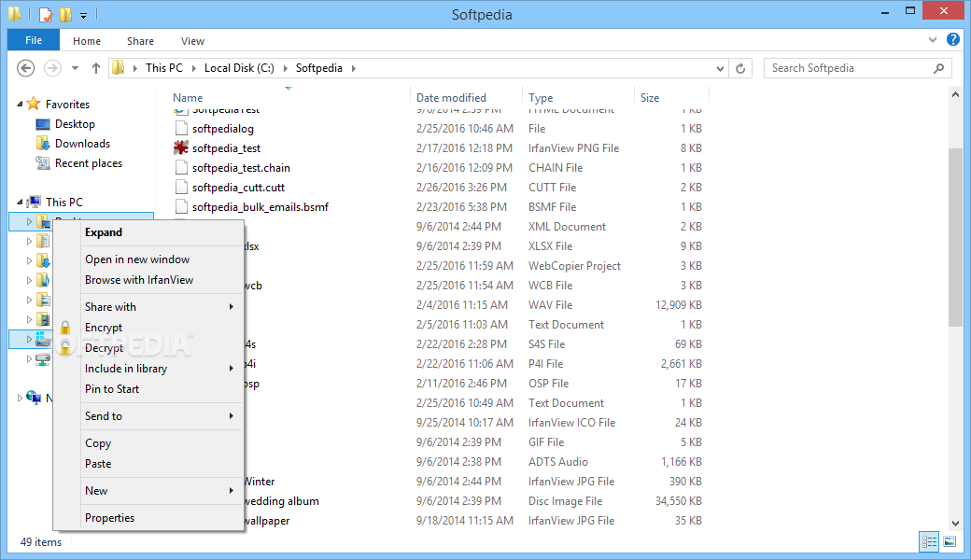Click the Forward navigation arrow

coord(52,68)
